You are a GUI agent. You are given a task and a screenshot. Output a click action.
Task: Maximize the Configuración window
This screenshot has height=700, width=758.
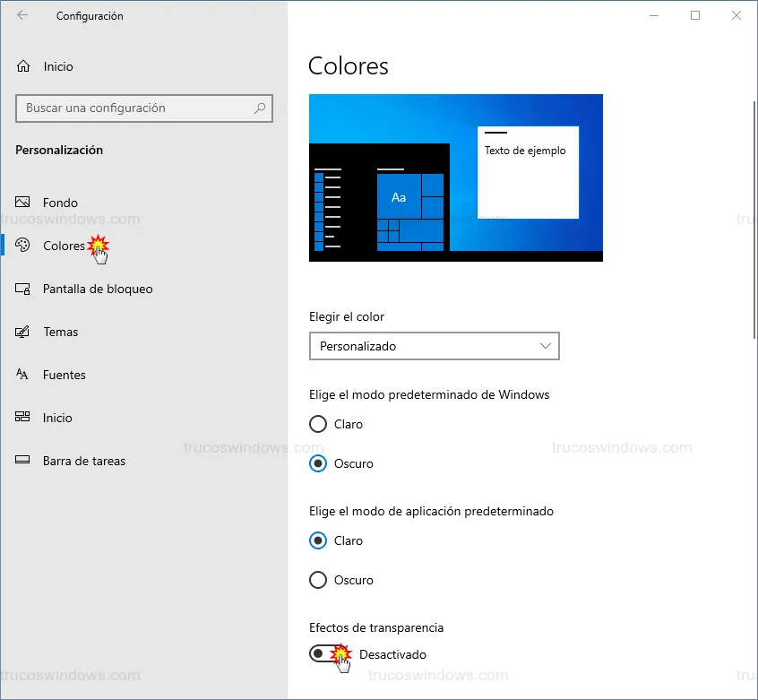[695, 15]
